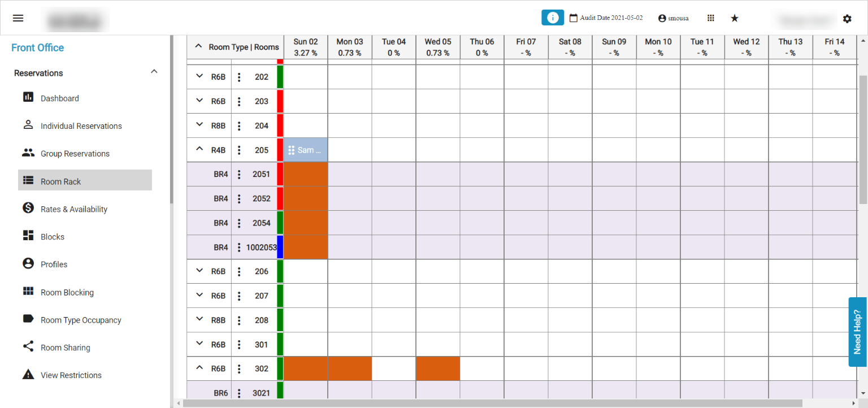Open three-dot menu for room 301
Image resolution: width=868 pixels, height=408 pixels.
pyautogui.click(x=239, y=344)
